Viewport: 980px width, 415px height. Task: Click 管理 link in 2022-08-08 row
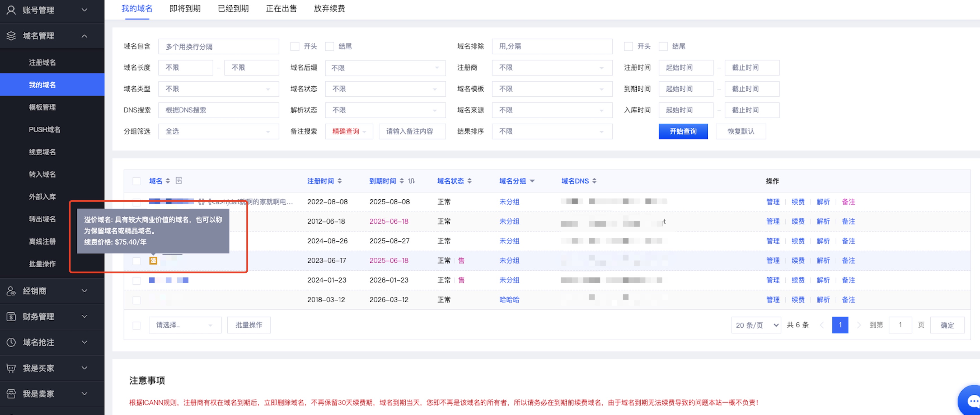773,202
